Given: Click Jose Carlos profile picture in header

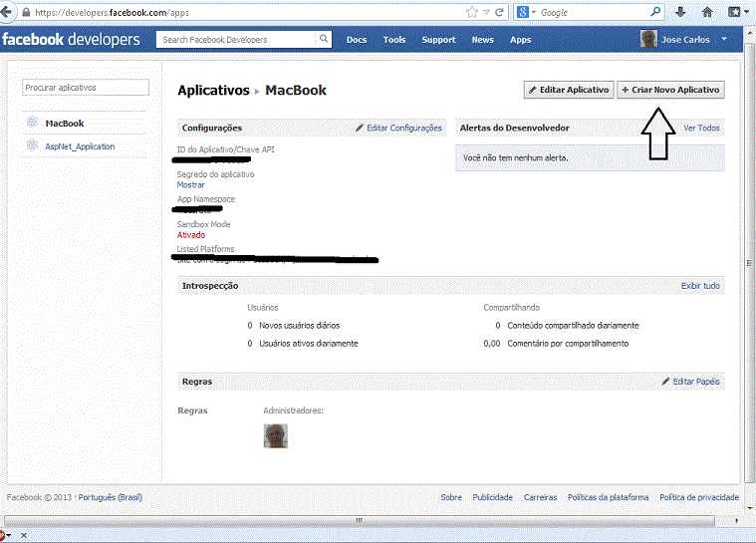Looking at the screenshot, I should (x=648, y=39).
